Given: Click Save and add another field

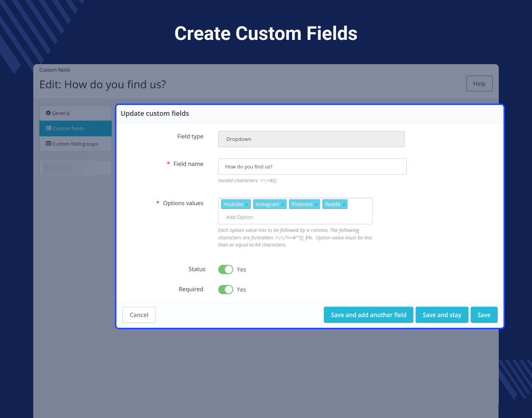Looking at the screenshot, I should tap(369, 315).
